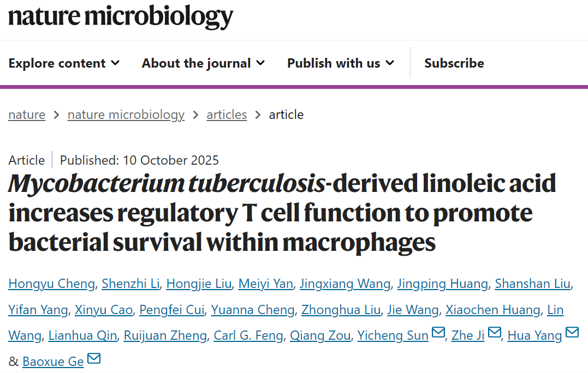The image size is (588, 373).
Task: Click envelope icon next to Baoxue Ge
Action: click(94, 359)
